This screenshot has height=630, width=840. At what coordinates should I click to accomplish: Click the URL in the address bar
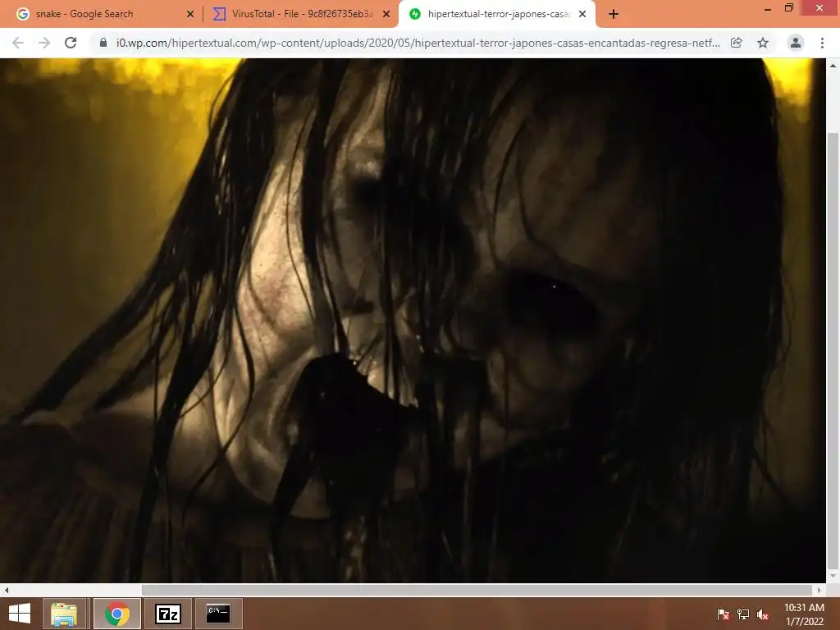pyautogui.click(x=418, y=43)
